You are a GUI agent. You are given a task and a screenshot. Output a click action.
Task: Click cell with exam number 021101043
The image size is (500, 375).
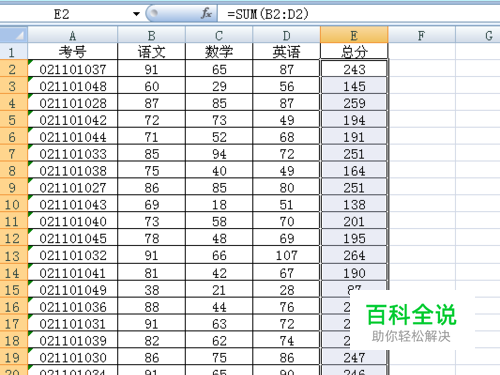click(73, 204)
